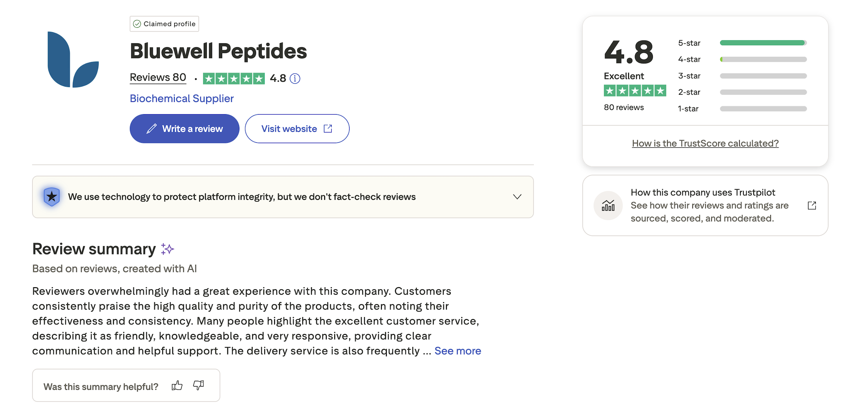Give the review summary a thumbs up
Viewport: 868px width, 418px height.
coord(176,385)
